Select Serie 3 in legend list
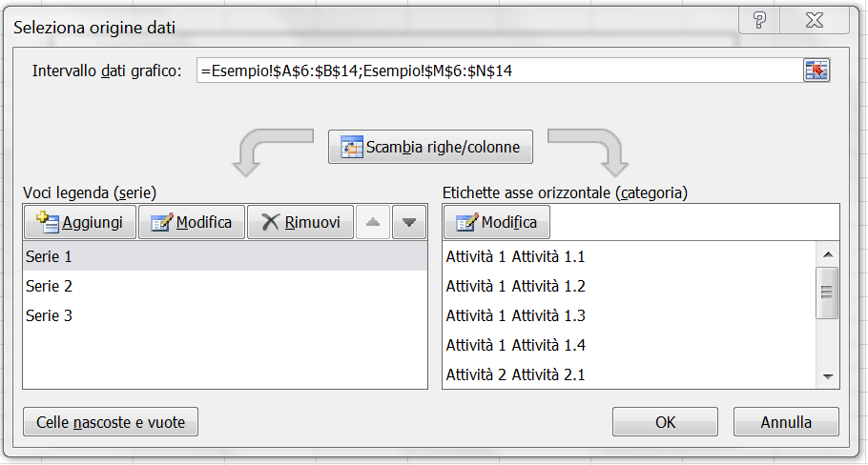This screenshot has height=465, width=868. 50,315
